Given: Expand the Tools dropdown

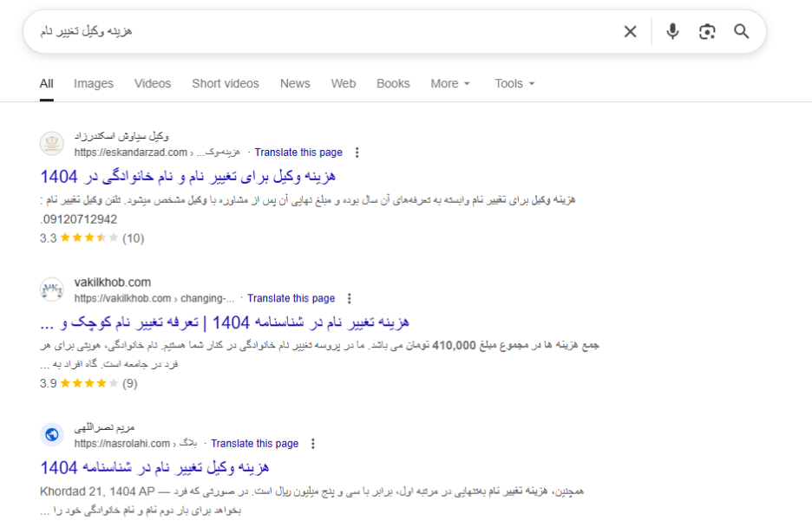Looking at the screenshot, I should pos(514,84).
